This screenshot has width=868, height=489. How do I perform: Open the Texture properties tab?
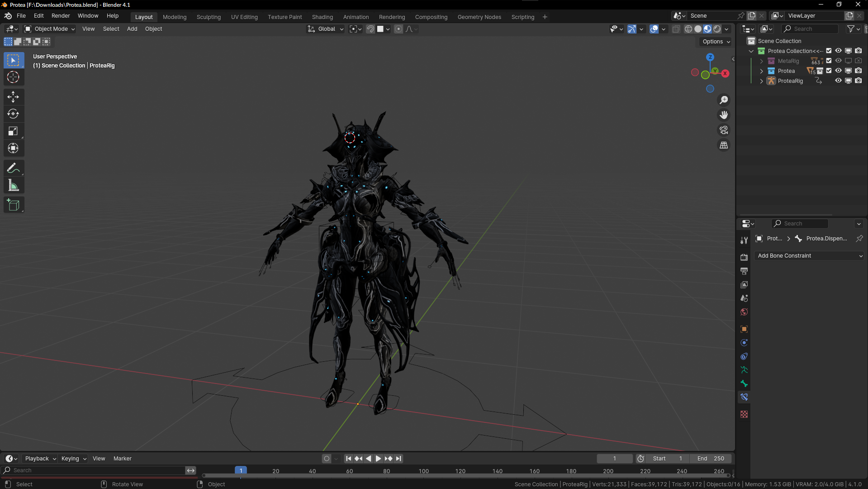click(x=744, y=414)
